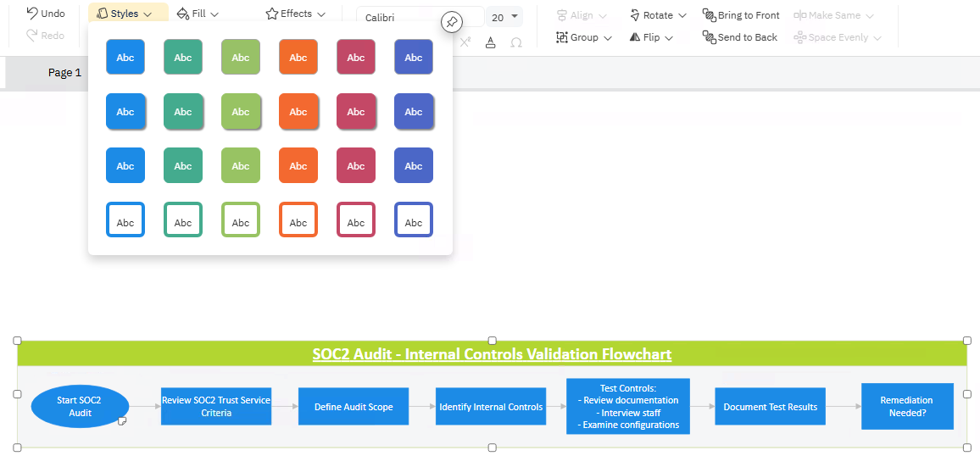This screenshot has height=467, width=980.
Task: Open the Fill dropdown
Action: tap(198, 14)
